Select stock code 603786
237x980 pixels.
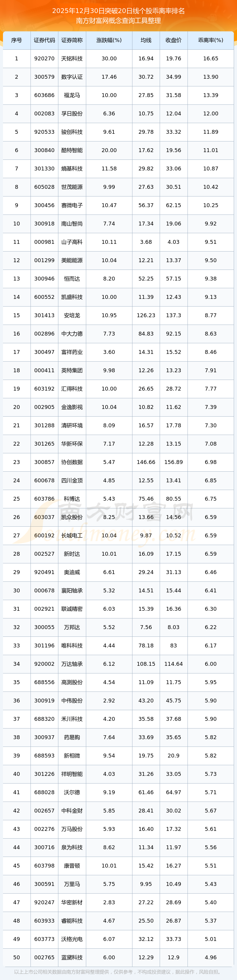pyautogui.click(x=44, y=499)
